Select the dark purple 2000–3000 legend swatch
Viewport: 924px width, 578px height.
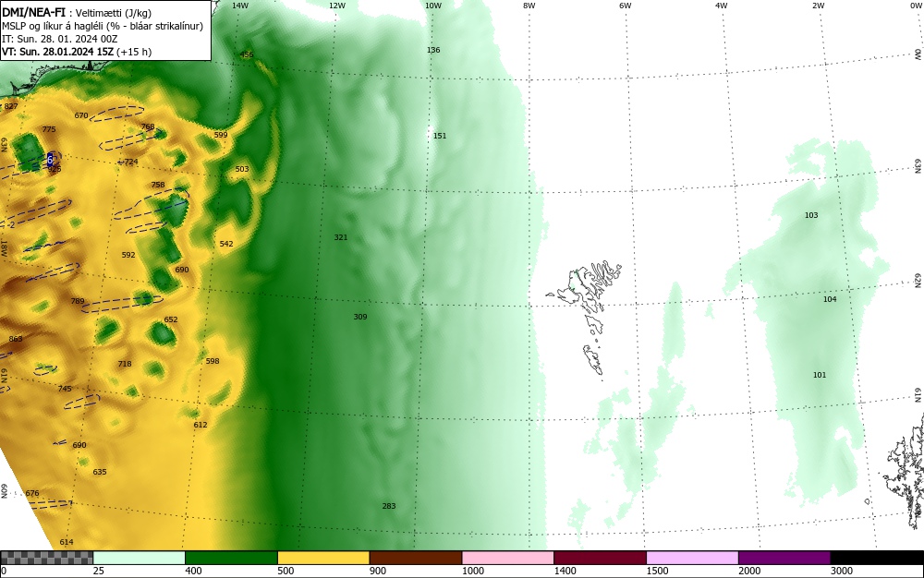(x=784, y=558)
